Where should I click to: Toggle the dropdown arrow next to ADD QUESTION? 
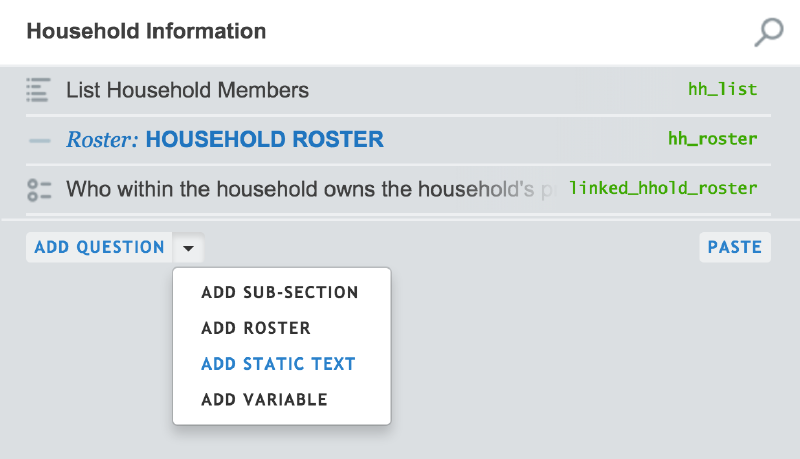pyautogui.click(x=189, y=248)
